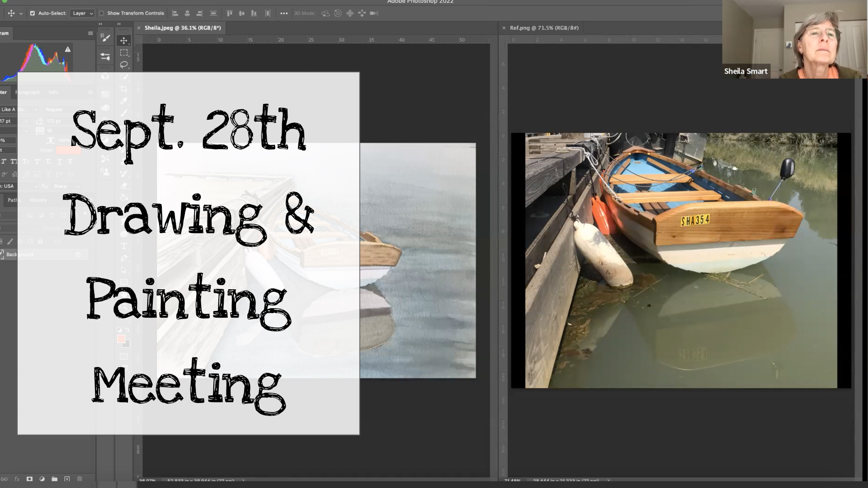Open the tool preset picker arrow

coord(21,14)
